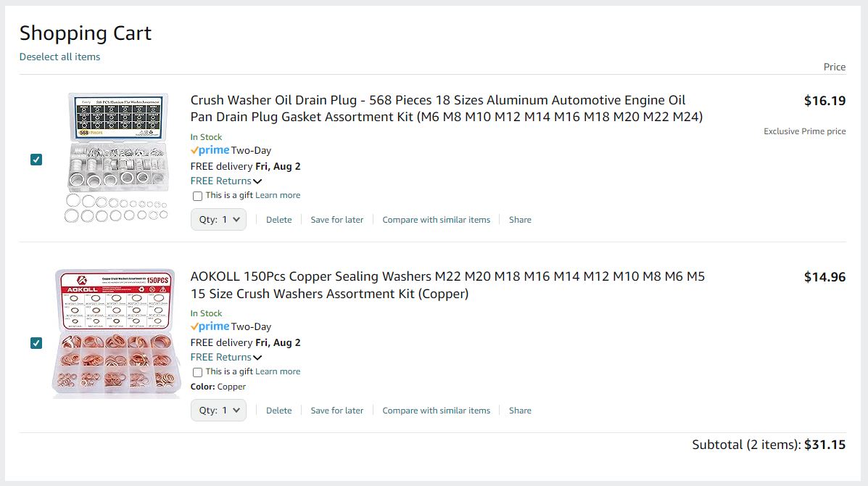This screenshot has height=486, width=868.
Task: Open Learn more about gifting the AOKOLL washers
Action: (x=278, y=371)
